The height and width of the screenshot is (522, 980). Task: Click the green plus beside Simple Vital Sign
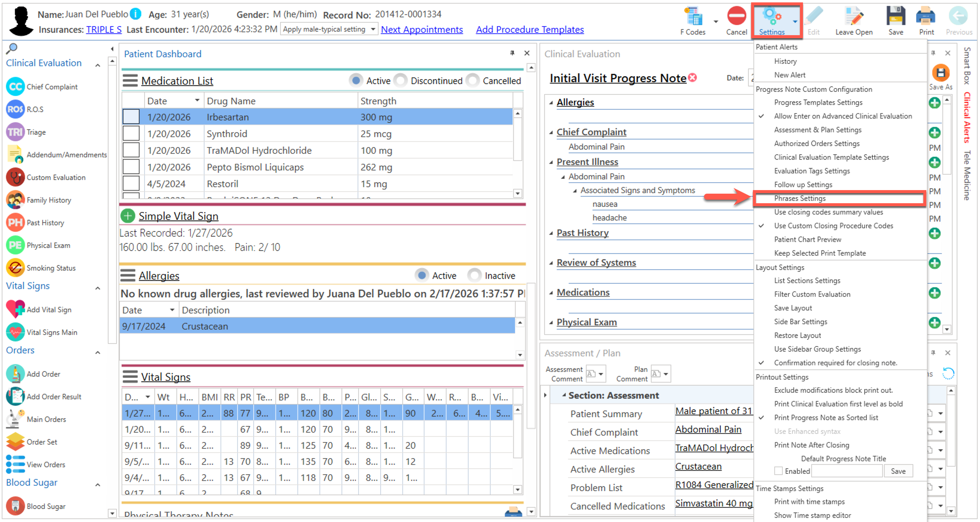[128, 216]
